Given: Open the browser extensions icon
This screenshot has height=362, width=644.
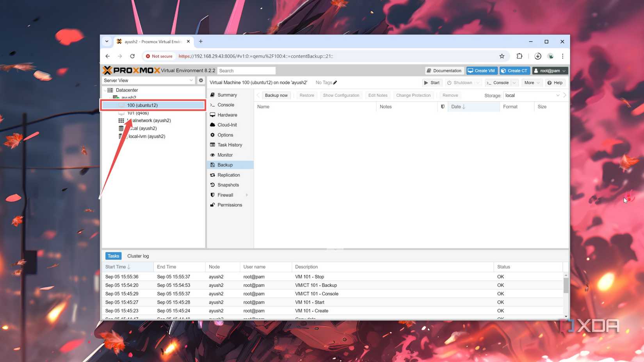Looking at the screenshot, I should tap(519, 56).
